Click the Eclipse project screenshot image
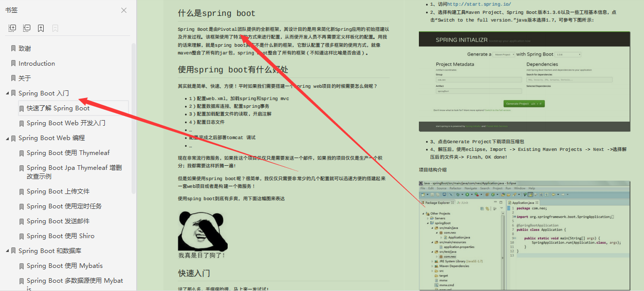 tap(524, 236)
